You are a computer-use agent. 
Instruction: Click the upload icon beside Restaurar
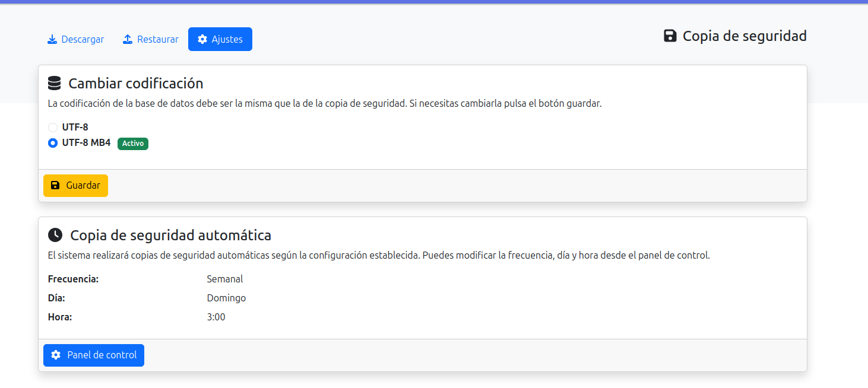point(126,39)
